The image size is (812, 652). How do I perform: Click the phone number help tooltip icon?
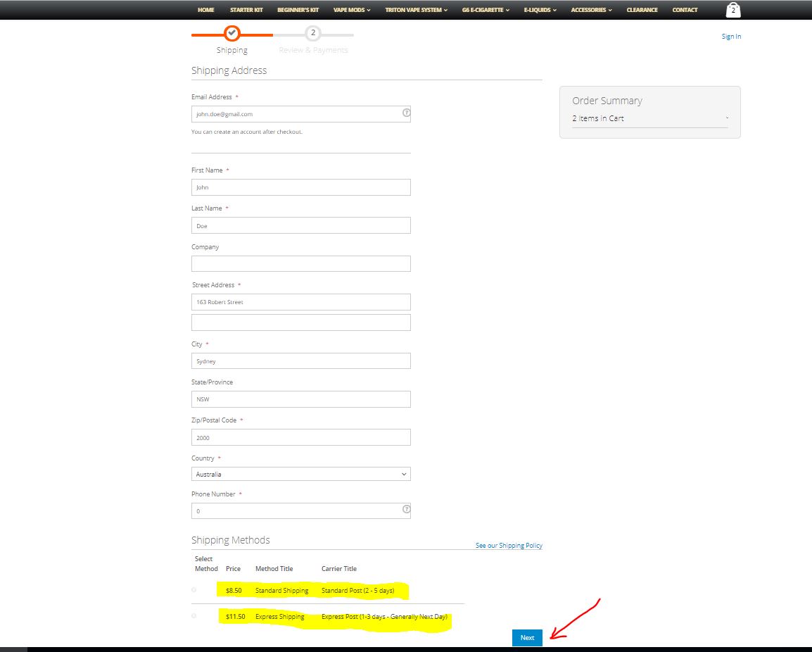pyautogui.click(x=406, y=509)
